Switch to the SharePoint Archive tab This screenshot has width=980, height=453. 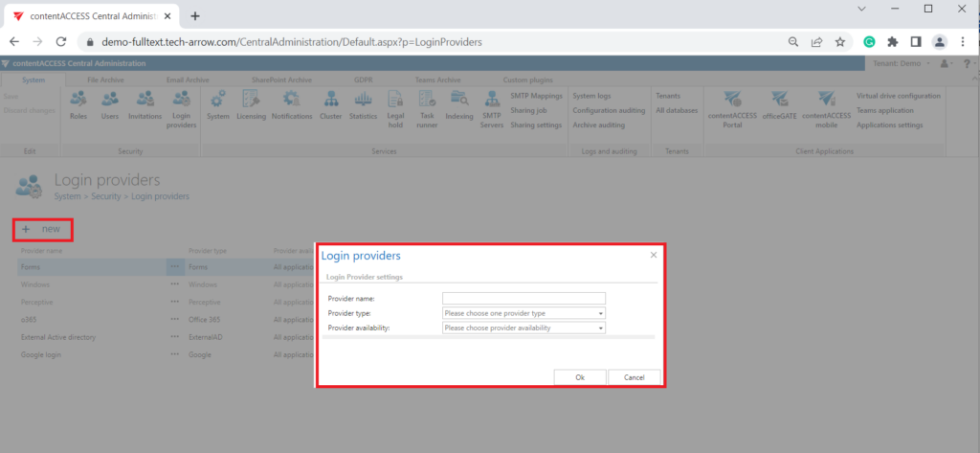pyautogui.click(x=281, y=80)
